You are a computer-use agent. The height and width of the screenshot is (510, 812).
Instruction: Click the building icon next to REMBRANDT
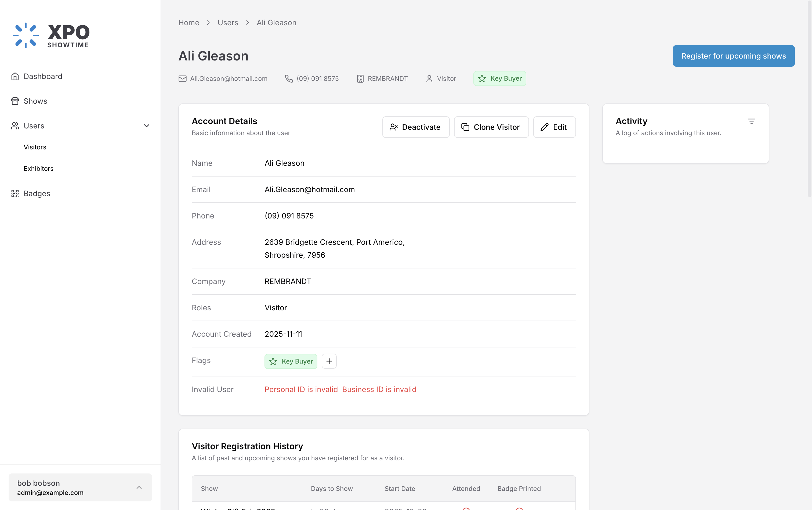(x=360, y=78)
